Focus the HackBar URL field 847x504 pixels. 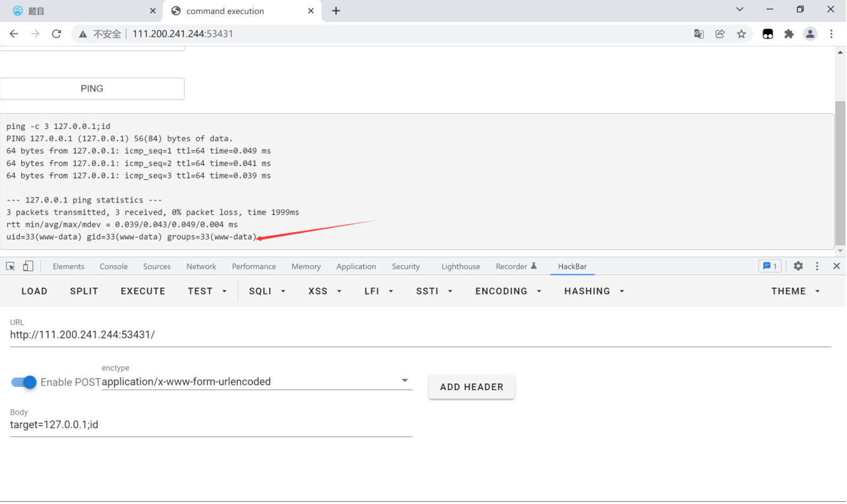420,335
